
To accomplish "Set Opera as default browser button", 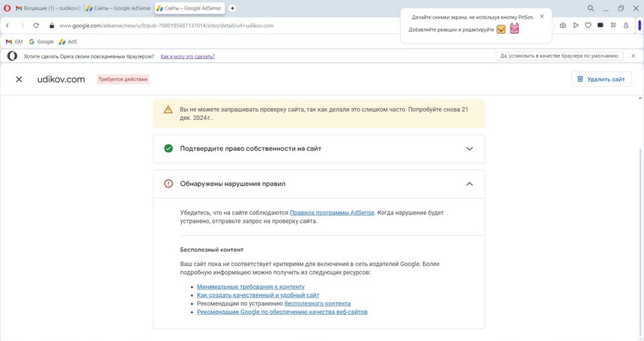I will coord(559,56).
